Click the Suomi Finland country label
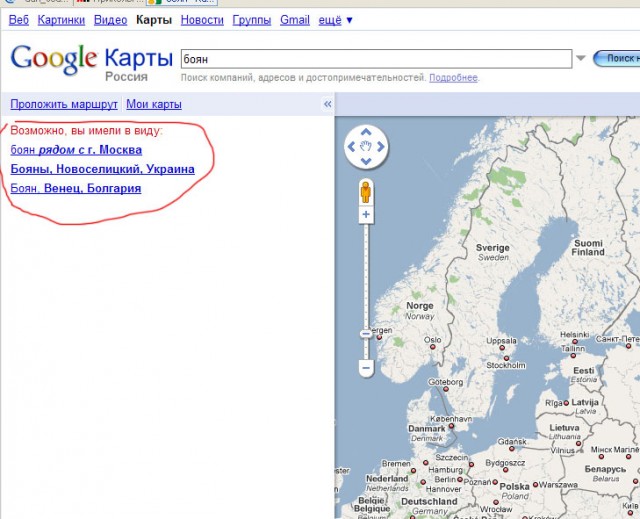640x519 pixels. pos(588,248)
